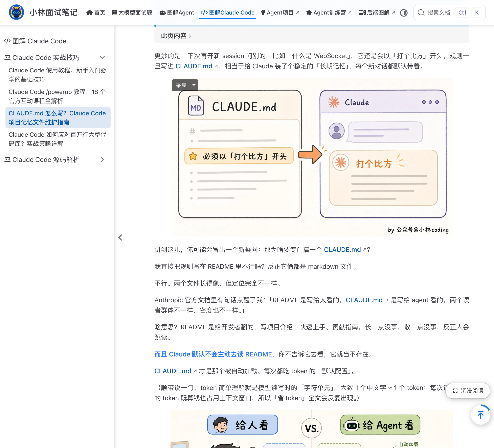Image resolution: width=494 pixels, height=448 pixels.
Task: Click the 搜索文档 search field
Action: (449, 13)
